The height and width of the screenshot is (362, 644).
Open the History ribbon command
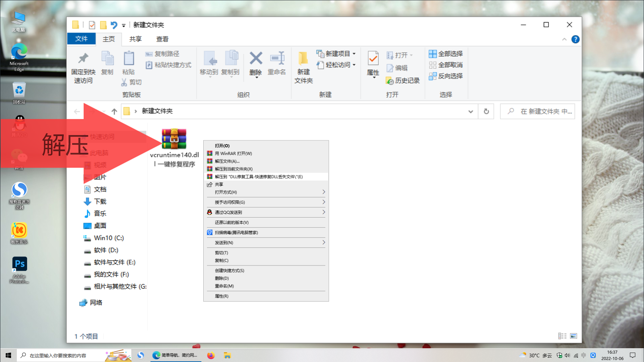point(403,81)
